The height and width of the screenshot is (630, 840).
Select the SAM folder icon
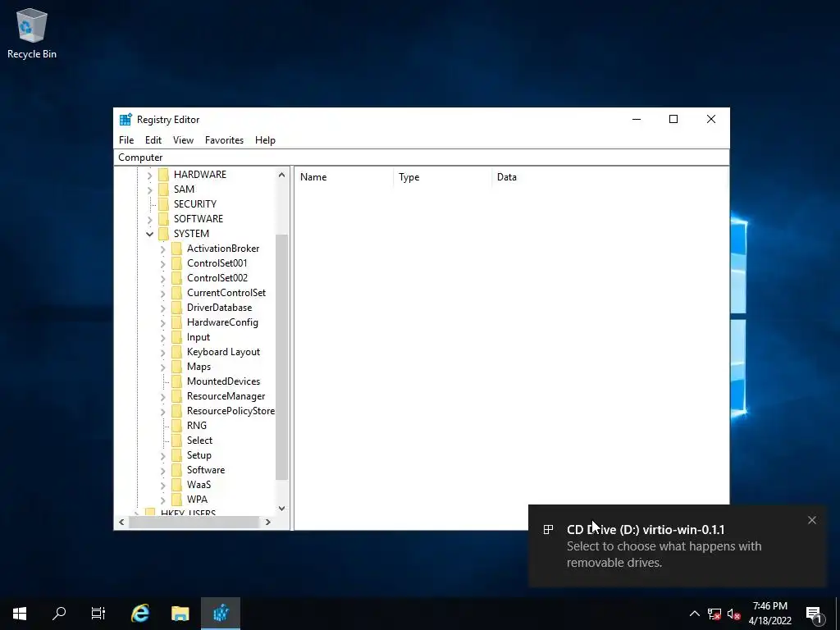[x=164, y=189]
